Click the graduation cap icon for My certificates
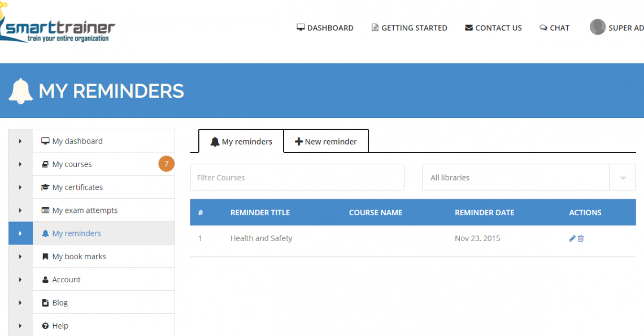Image resolution: width=644 pixels, height=336 pixels. 45,187
